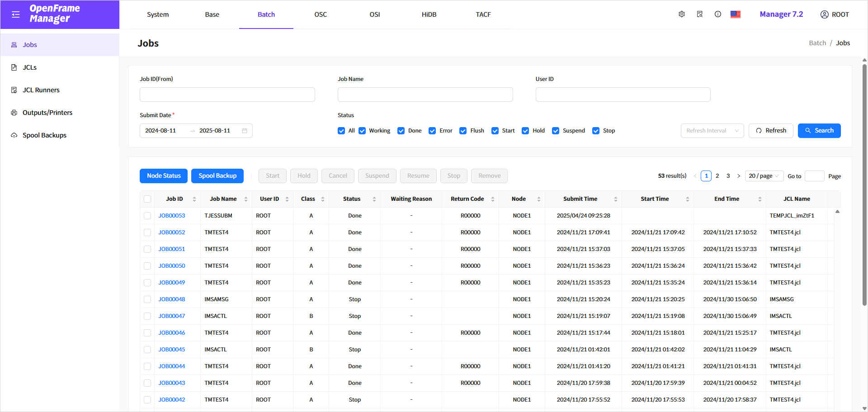The width and height of the screenshot is (868, 412).
Task: Change language via the US flag icon
Action: coord(736,14)
